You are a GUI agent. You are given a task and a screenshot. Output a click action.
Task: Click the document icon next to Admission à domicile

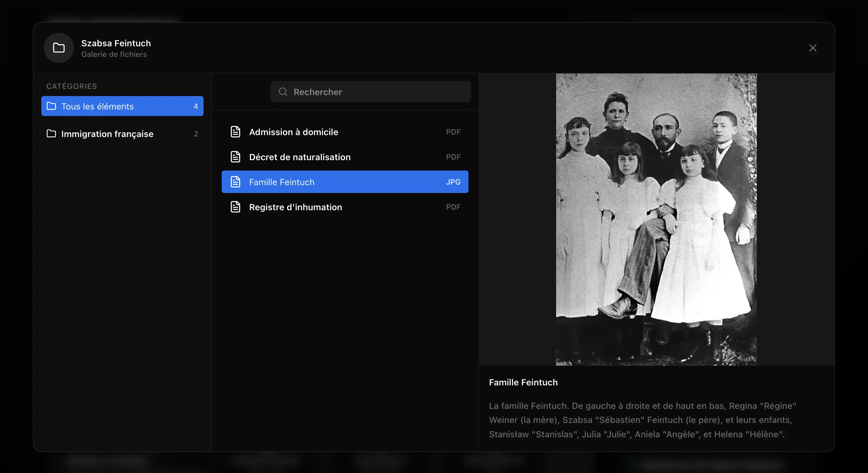235,132
